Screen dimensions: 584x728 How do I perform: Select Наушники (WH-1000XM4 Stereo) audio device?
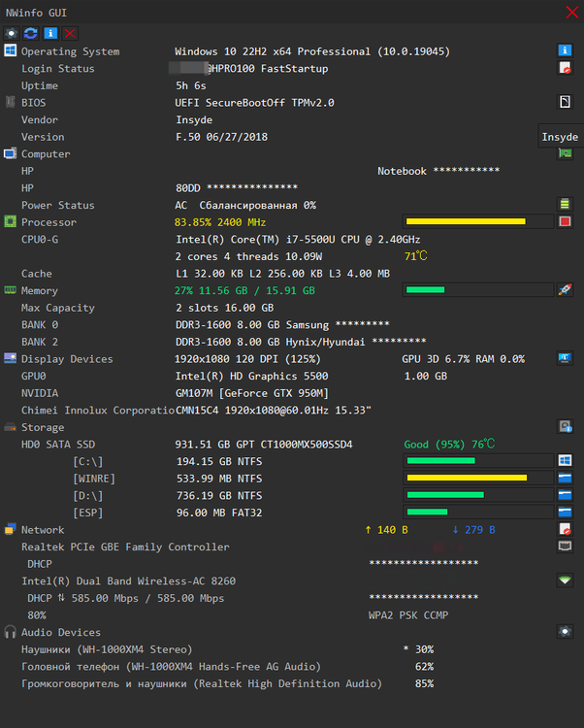pyautogui.click(x=107, y=649)
